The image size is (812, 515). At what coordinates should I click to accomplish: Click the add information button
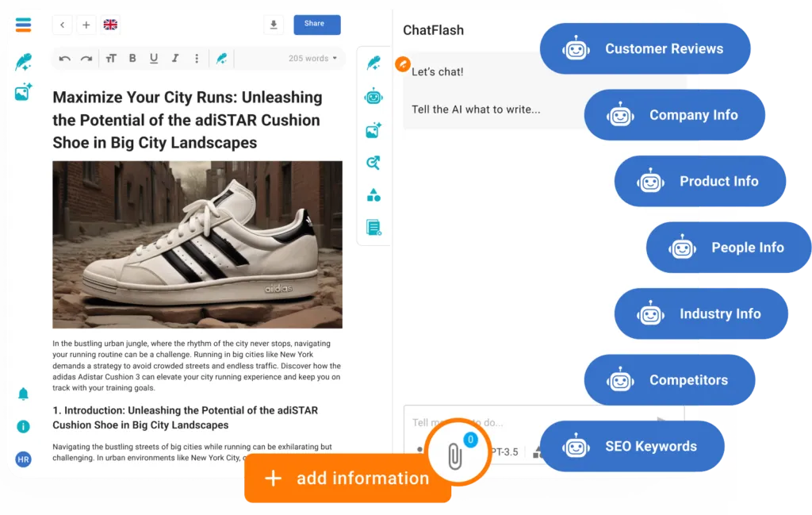point(347,478)
